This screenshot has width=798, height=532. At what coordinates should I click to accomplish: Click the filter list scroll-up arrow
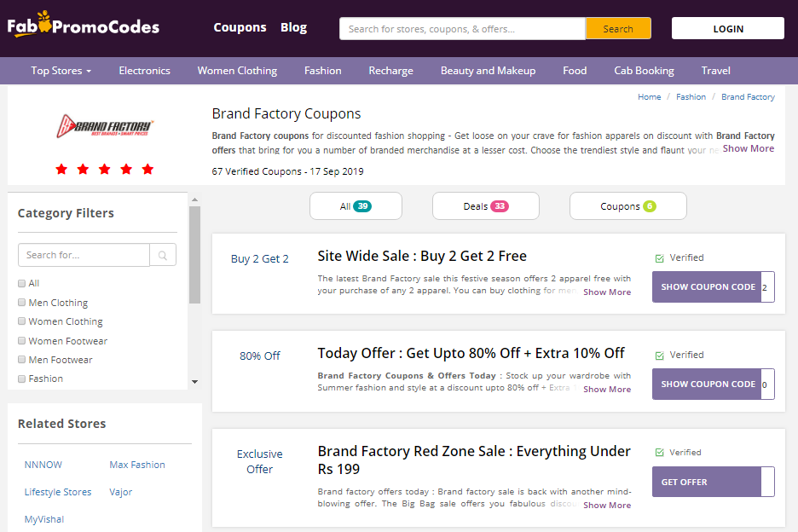(x=194, y=199)
